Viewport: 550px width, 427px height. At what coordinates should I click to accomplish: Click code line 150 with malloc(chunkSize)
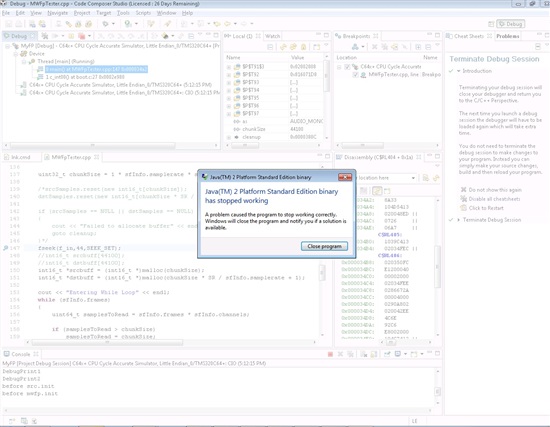click(121, 270)
